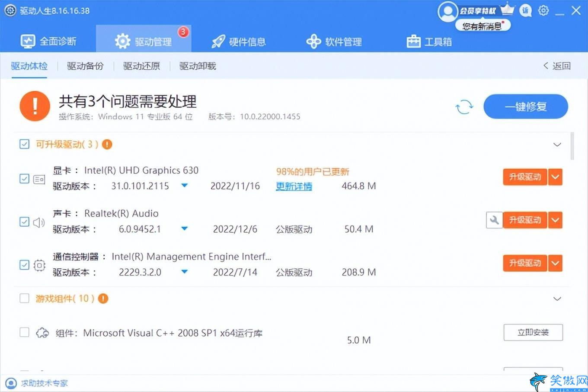The height and width of the screenshot is (392, 588).
Task: Click 升级驱动 for Realtek Audio
Action: click(525, 220)
